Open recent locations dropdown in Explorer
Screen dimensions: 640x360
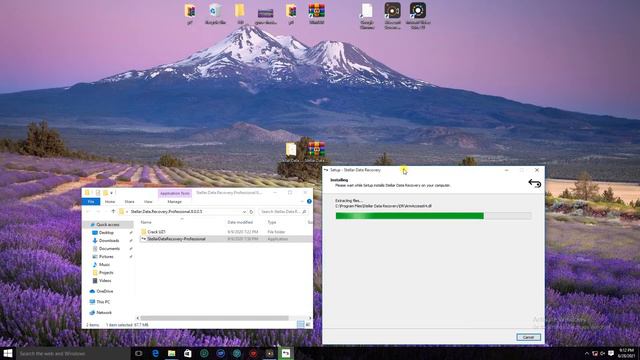coord(105,211)
